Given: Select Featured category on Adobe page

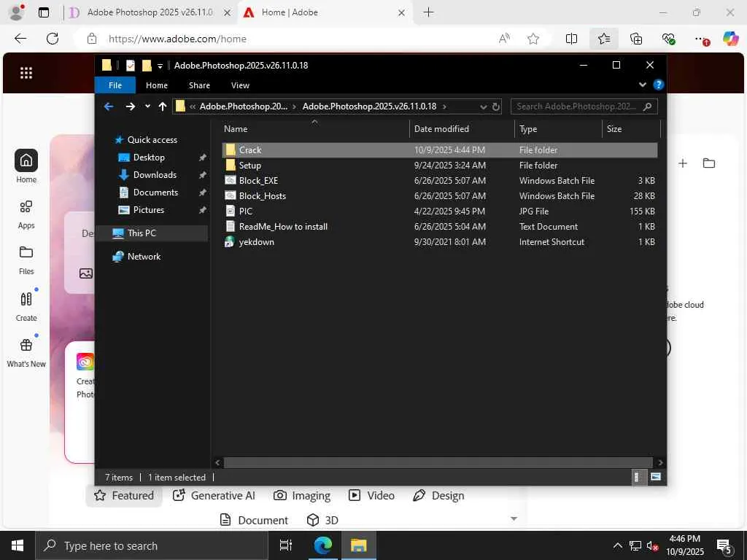Looking at the screenshot, I should coord(124,495).
